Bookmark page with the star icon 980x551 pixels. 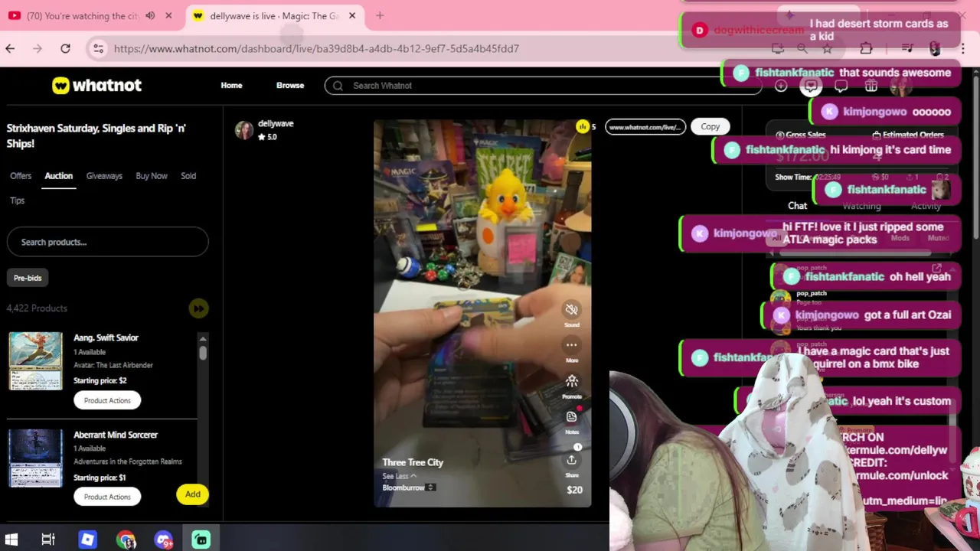827,48
